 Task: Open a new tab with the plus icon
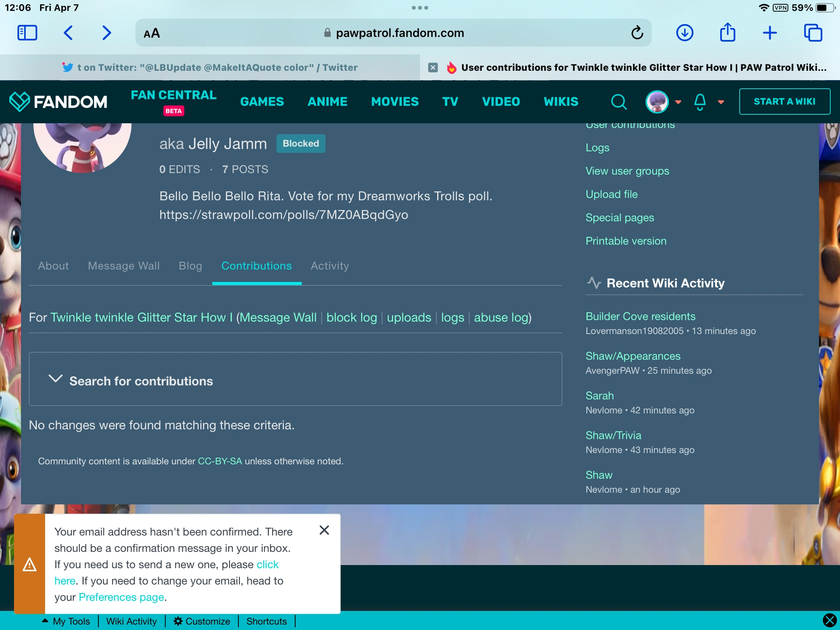pyautogui.click(x=770, y=33)
